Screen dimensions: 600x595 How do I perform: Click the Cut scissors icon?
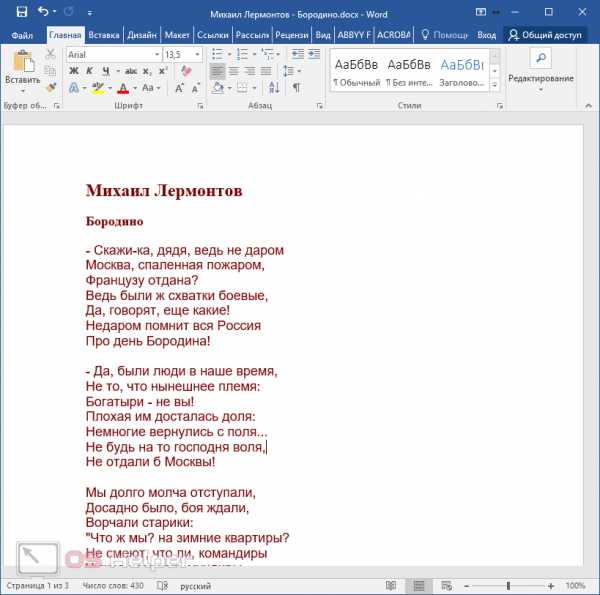click(50, 54)
